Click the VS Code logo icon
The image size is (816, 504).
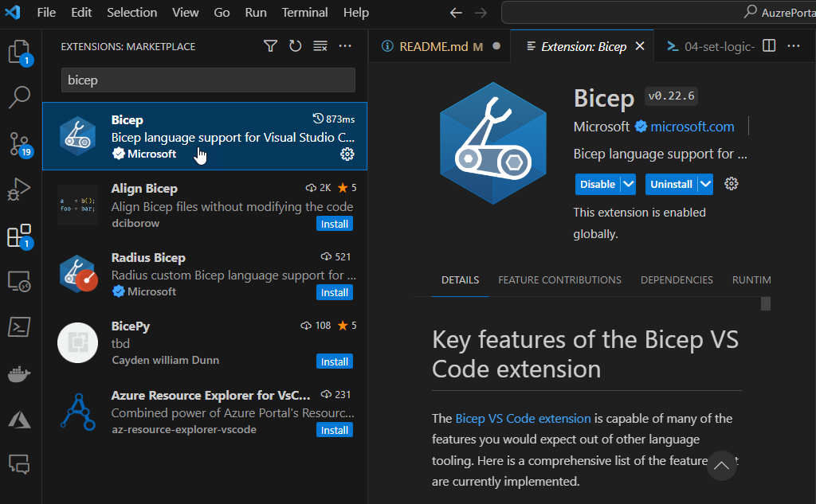click(x=13, y=12)
